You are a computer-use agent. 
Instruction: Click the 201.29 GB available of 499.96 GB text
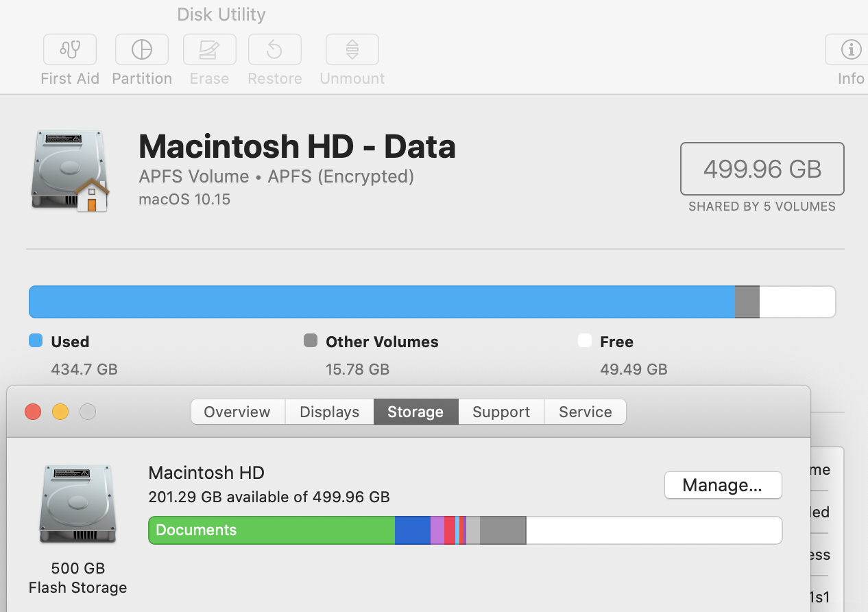coord(269,497)
